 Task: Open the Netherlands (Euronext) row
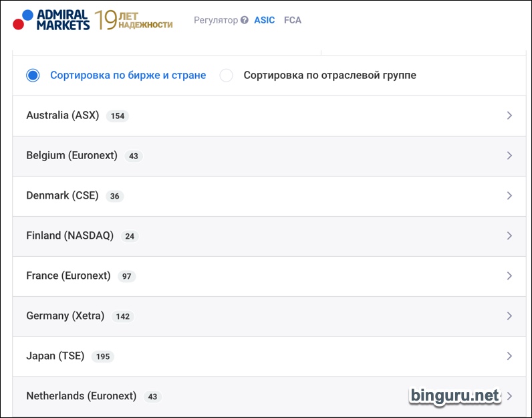[x=81, y=396]
